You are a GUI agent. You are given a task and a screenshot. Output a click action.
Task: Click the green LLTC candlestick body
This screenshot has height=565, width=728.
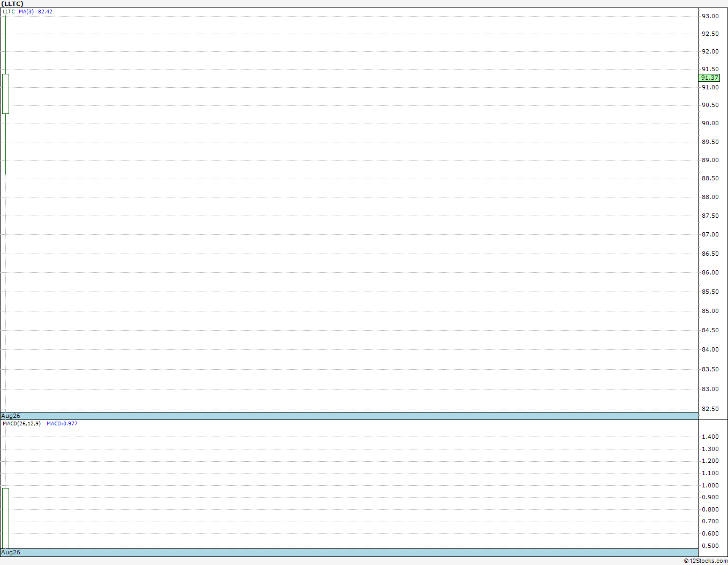coord(5,94)
